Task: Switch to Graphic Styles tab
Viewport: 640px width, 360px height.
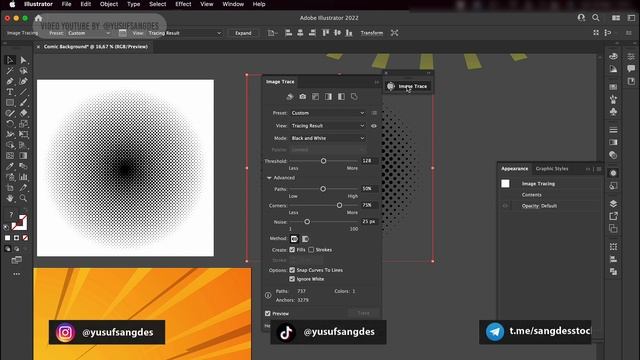Action: (x=552, y=169)
